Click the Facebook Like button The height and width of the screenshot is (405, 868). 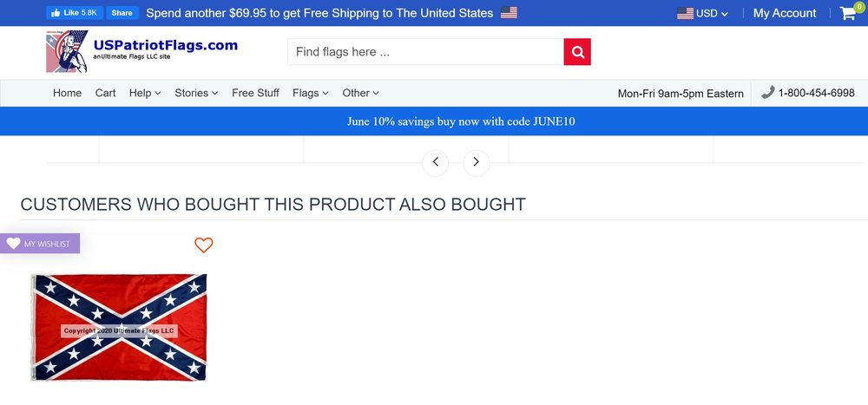pos(75,13)
